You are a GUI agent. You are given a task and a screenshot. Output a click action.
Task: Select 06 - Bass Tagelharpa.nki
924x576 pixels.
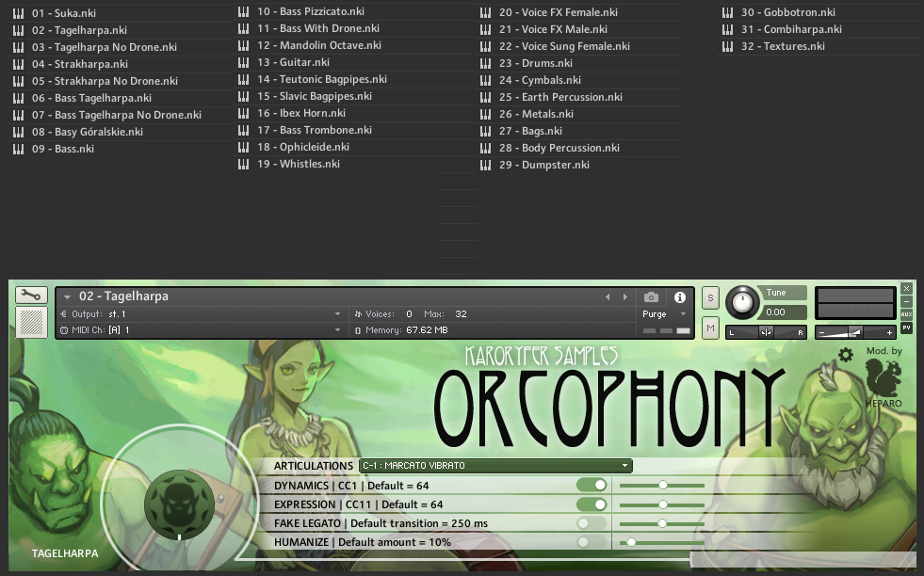(x=91, y=98)
